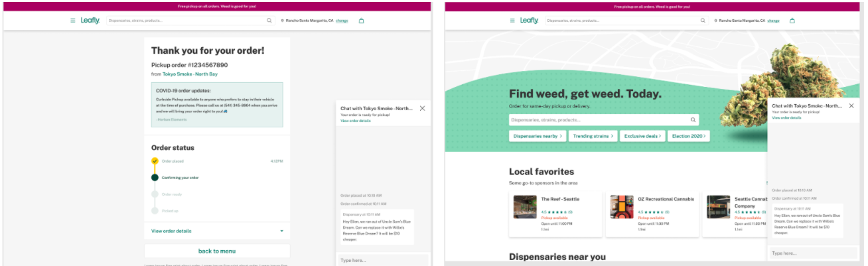Click the back to menu button
The image size is (868, 266).
tap(217, 251)
